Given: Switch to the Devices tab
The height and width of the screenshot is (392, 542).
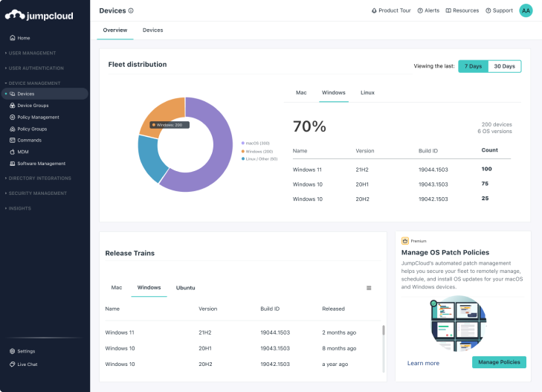Looking at the screenshot, I should tap(152, 30).
